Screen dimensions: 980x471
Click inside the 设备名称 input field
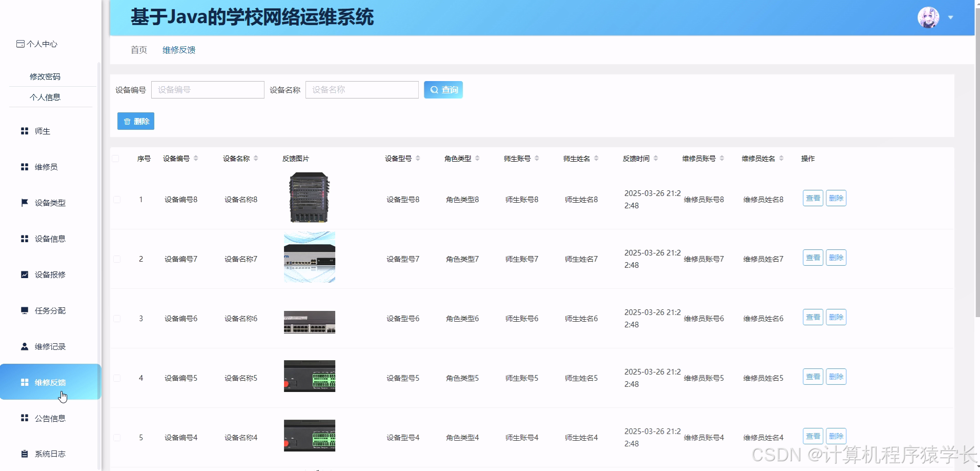362,89
